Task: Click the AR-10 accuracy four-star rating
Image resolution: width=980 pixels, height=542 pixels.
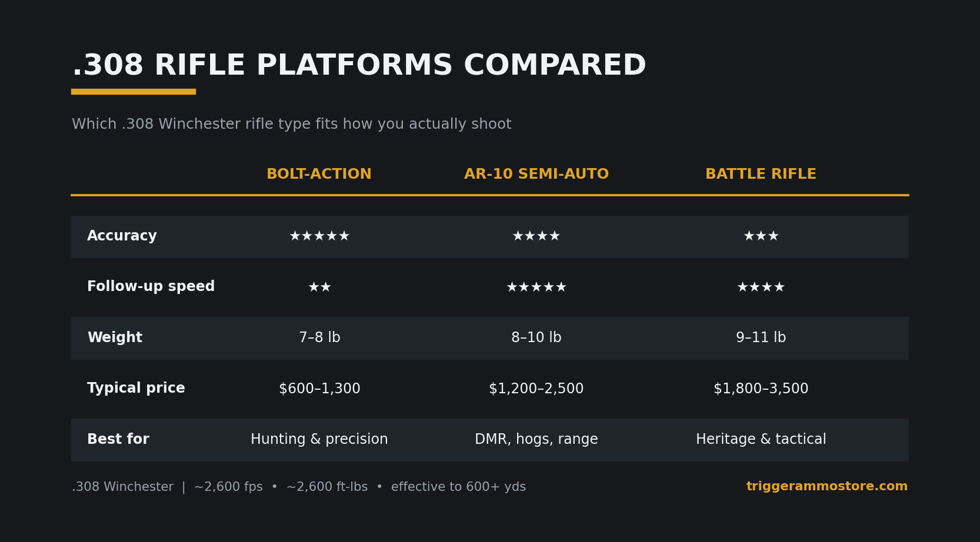Action: [x=536, y=236]
